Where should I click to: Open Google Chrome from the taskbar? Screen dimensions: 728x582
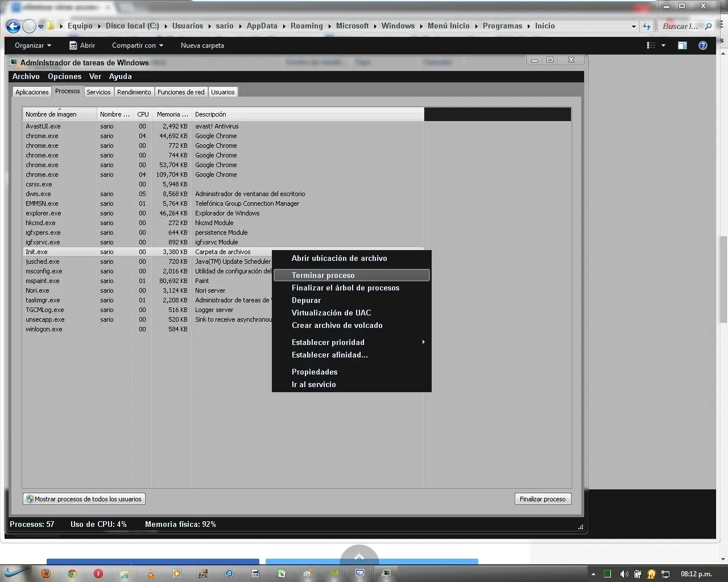(72, 573)
